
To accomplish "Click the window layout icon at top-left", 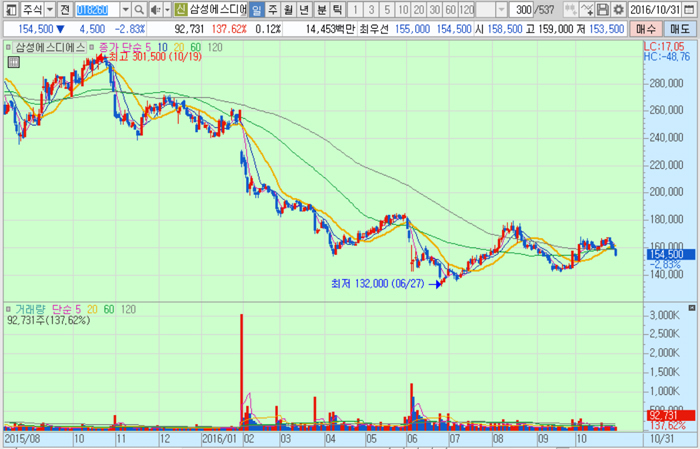I will click(10, 9).
